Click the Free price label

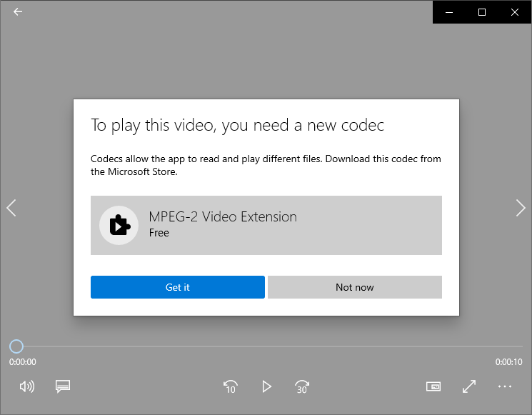[x=159, y=233]
